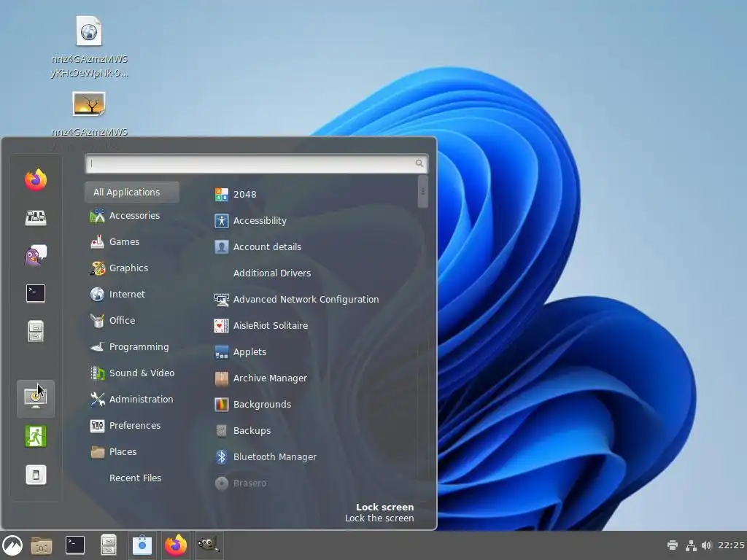
Task: Open the software manager favorite icon
Action: tap(36, 217)
